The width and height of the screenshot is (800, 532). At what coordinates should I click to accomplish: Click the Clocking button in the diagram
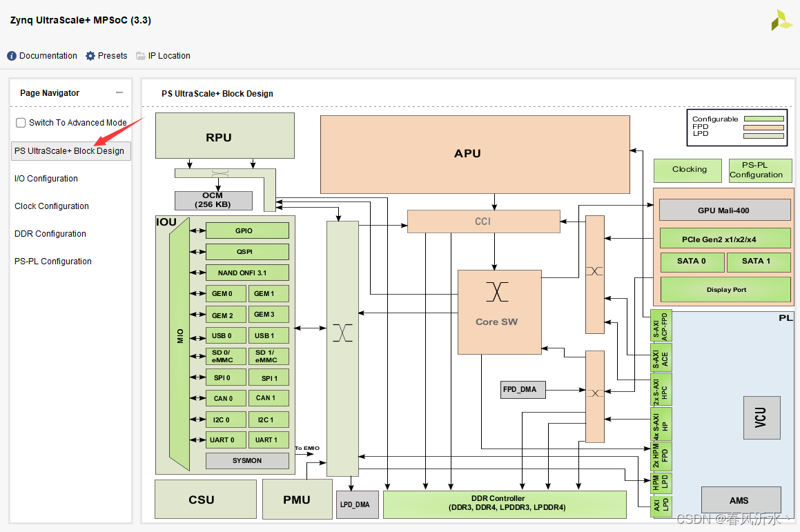tap(687, 170)
